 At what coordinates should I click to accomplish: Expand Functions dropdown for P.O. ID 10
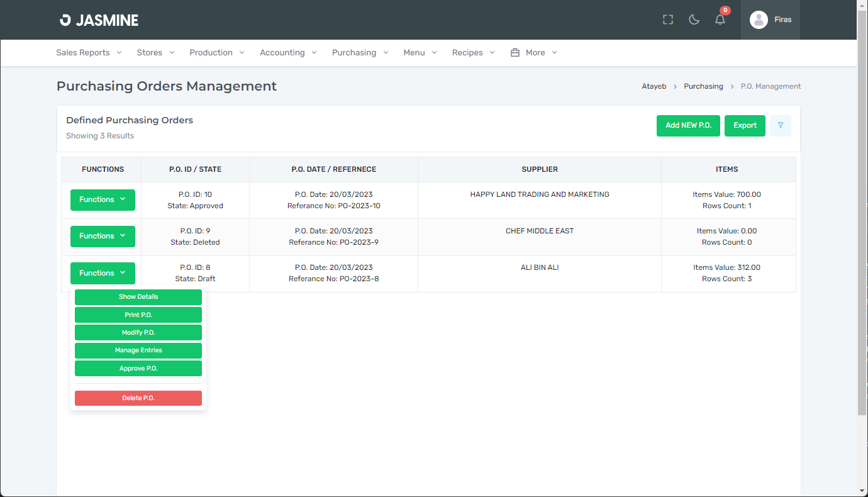point(103,199)
